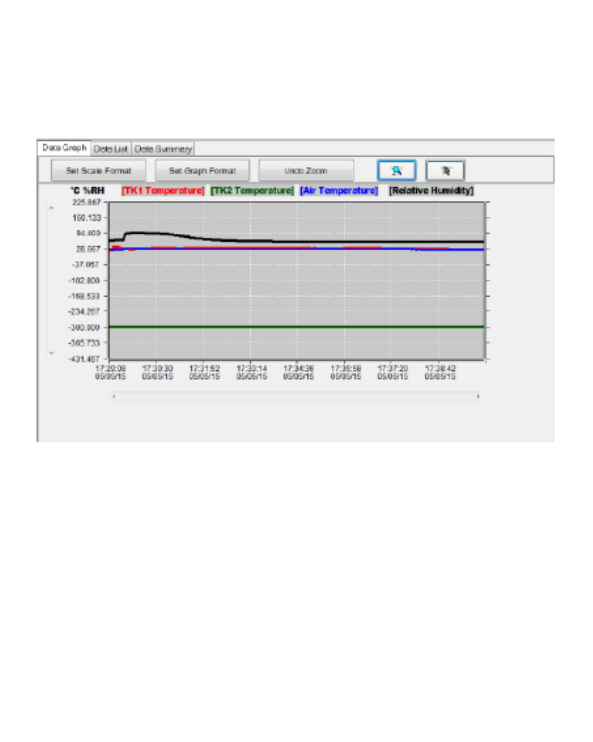Switch to the Data List tab
The width and height of the screenshot is (593, 742).
(111, 149)
